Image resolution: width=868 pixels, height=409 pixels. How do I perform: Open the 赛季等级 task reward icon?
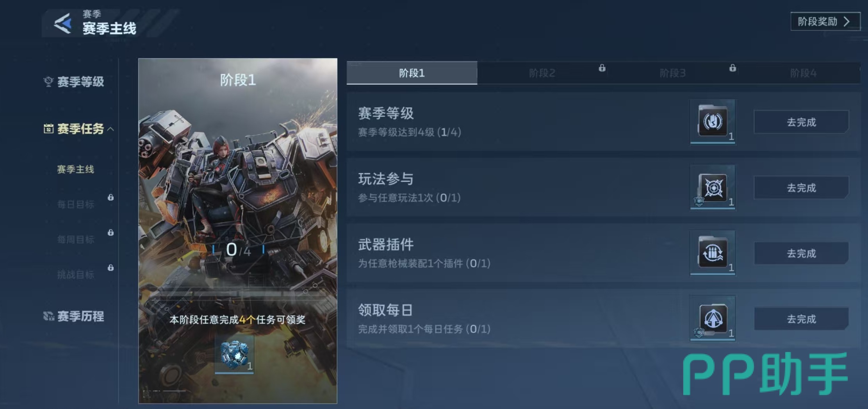click(x=713, y=121)
